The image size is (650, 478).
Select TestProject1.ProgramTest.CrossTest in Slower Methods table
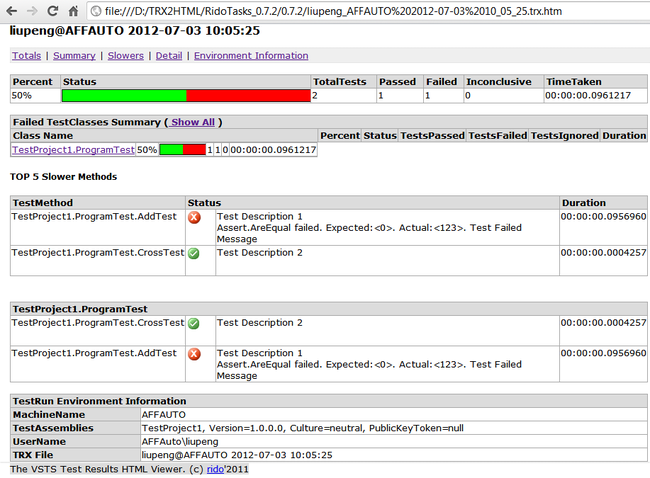click(x=98, y=252)
